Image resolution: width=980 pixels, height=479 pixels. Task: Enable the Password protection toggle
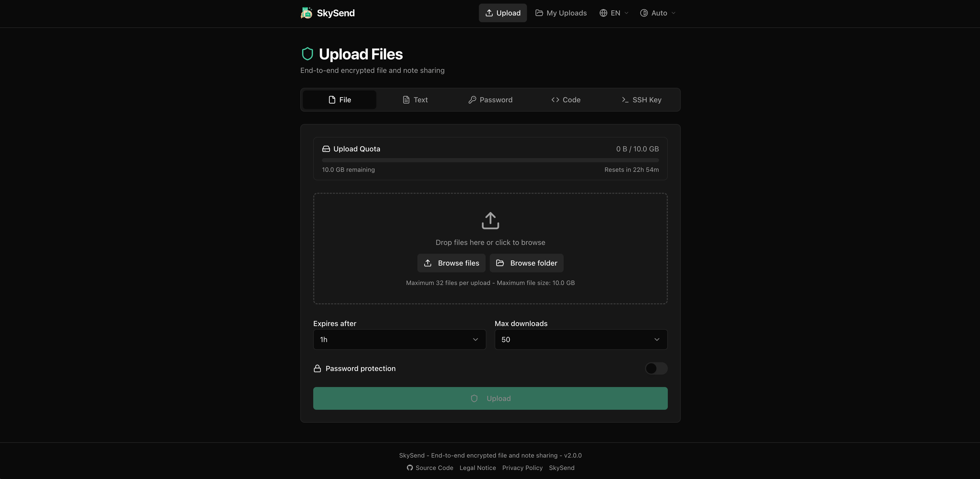pyautogui.click(x=656, y=368)
